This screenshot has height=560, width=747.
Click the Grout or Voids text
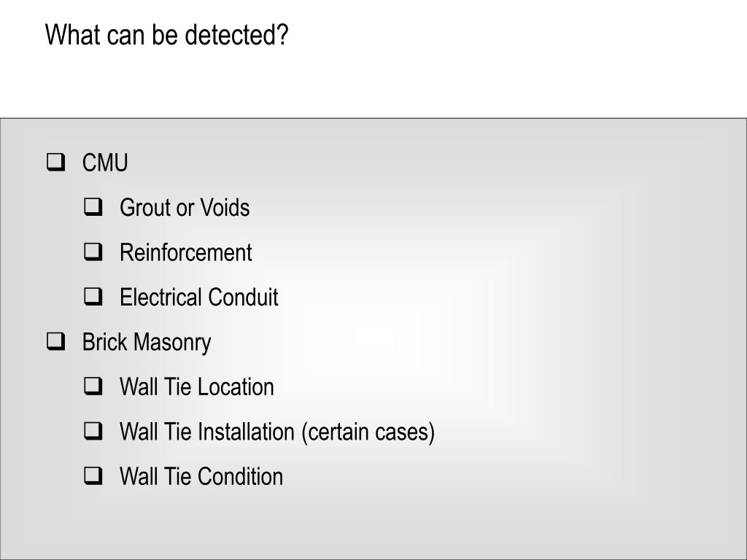(x=185, y=208)
